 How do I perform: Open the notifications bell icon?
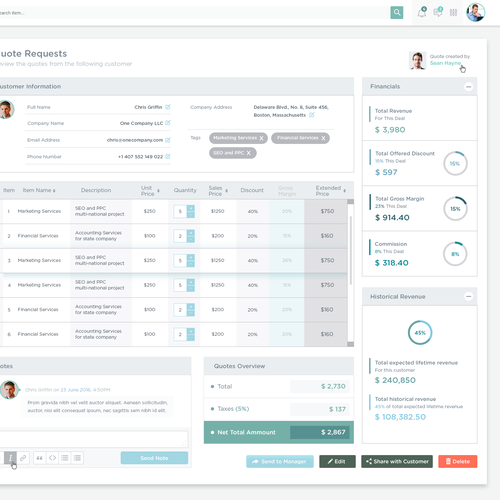tap(422, 12)
